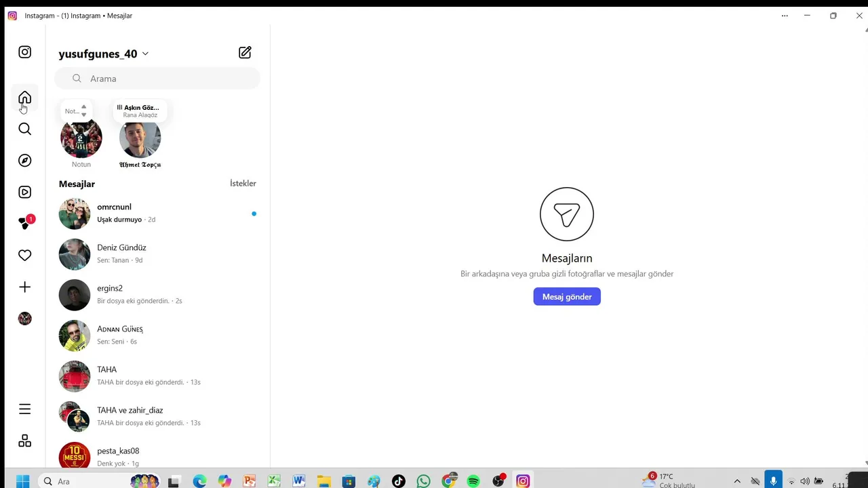Open the hamburger More menu icon
This screenshot has height=488, width=868.
25,409
